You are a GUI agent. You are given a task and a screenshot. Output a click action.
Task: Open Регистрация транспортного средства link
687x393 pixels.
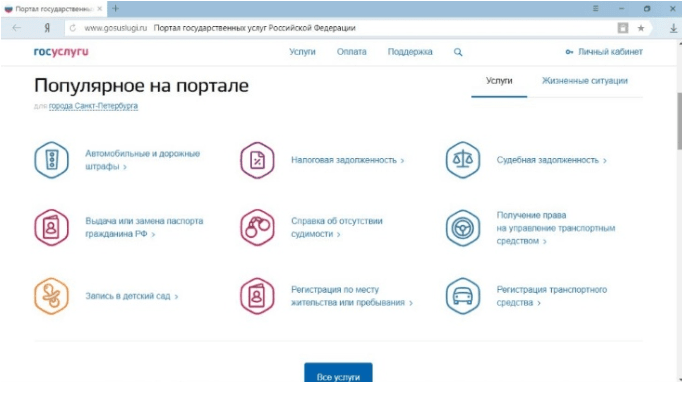coord(552,296)
